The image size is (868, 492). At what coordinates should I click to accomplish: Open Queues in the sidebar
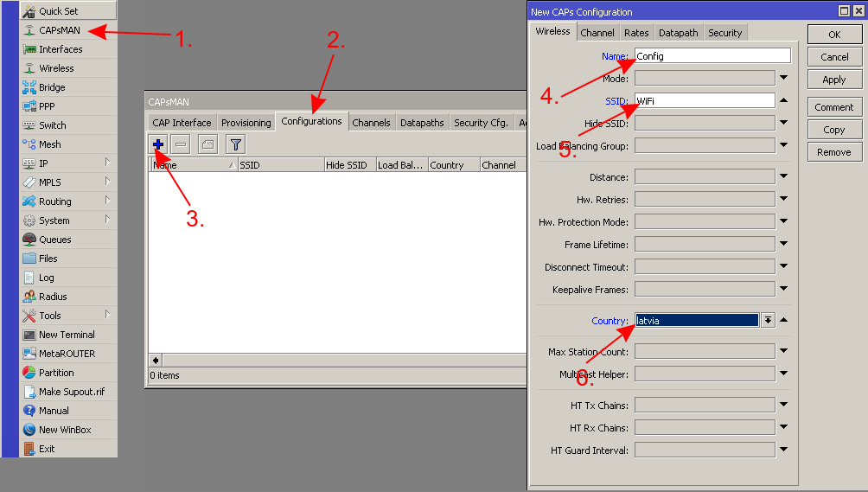(55, 240)
